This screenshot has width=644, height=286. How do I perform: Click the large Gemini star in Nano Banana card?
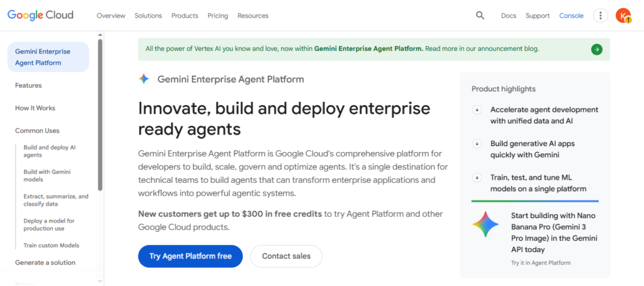(486, 224)
